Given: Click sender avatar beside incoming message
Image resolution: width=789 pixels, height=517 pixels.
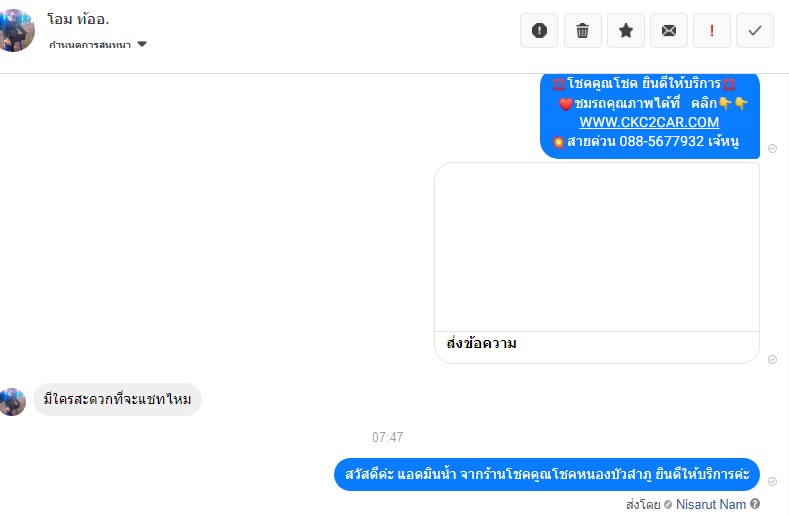Looking at the screenshot, I should point(13,402).
